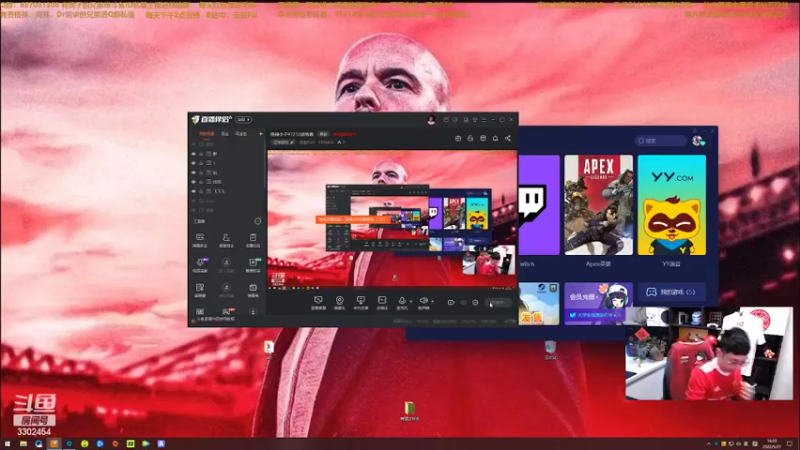The width and height of the screenshot is (800, 450).
Task: Open the first toolbox tool with screen icon
Action: click(x=200, y=240)
